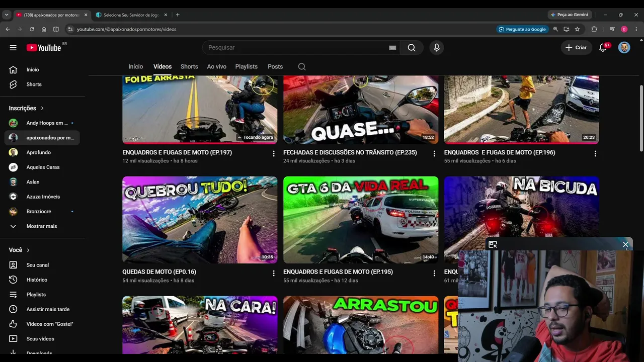Open the Aslan channel subscription
This screenshot has width=644, height=362.
(43, 182)
